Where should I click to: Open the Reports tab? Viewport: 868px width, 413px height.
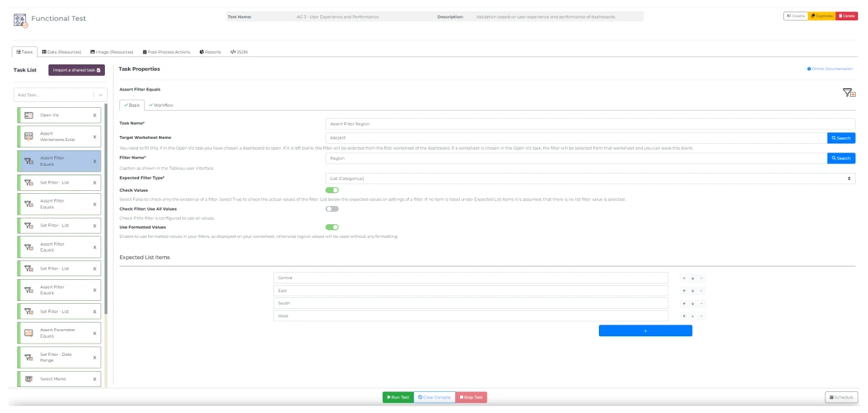210,52
